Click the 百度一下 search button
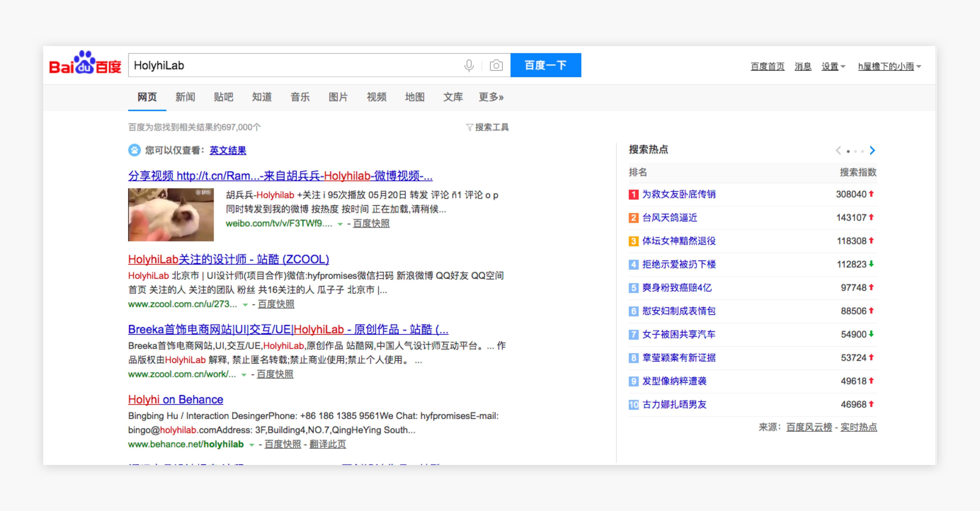The width and height of the screenshot is (980, 511). (545, 65)
